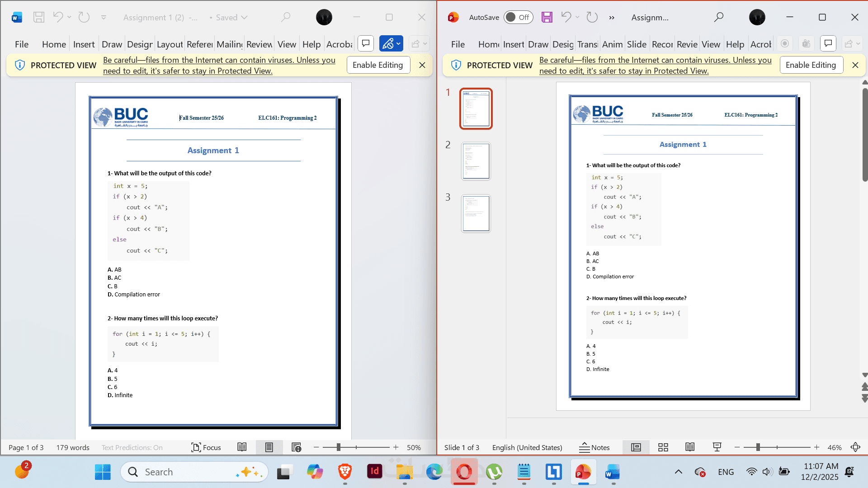The height and width of the screenshot is (488, 868).
Task: Open Comments pane in Word ribbon
Action: [366, 44]
